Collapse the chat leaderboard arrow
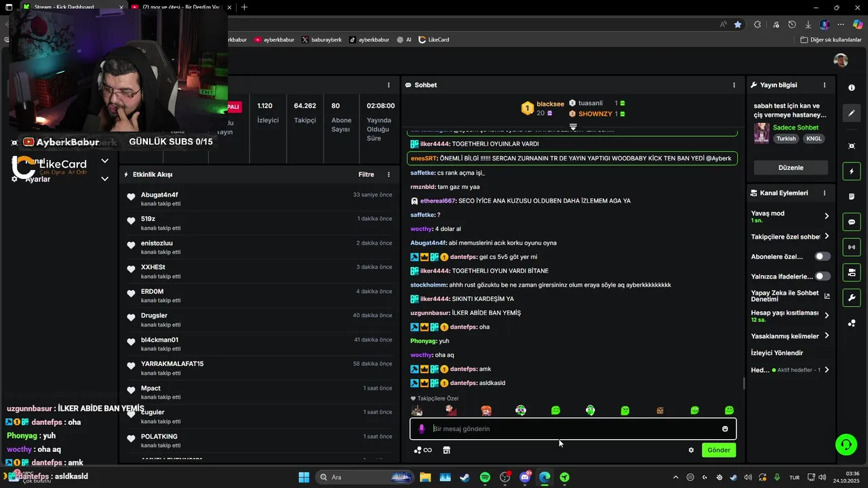The height and width of the screenshot is (488, 868). tap(573, 127)
